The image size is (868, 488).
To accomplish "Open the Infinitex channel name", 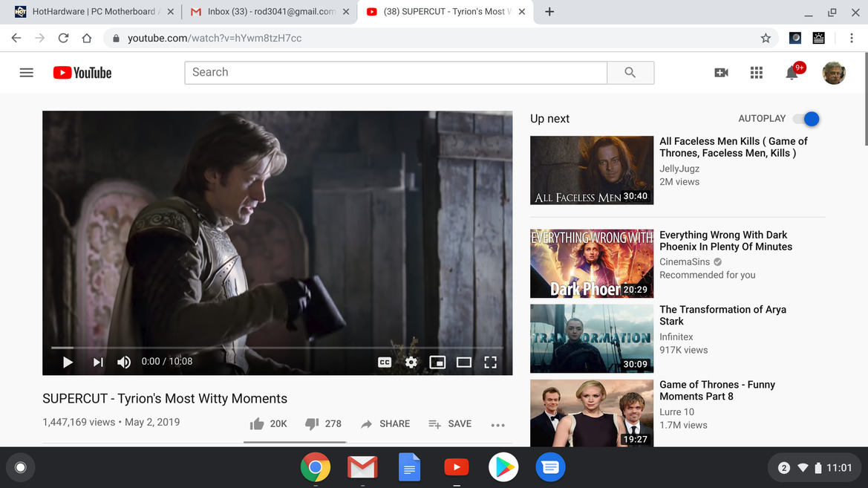I will click(x=676, y=336).
